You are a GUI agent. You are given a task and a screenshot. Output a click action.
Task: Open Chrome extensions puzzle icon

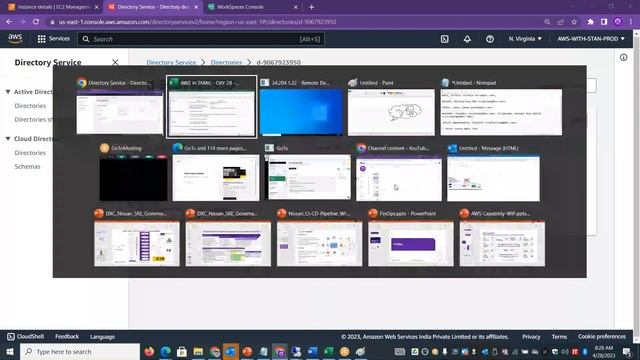[x=590, y=22]
